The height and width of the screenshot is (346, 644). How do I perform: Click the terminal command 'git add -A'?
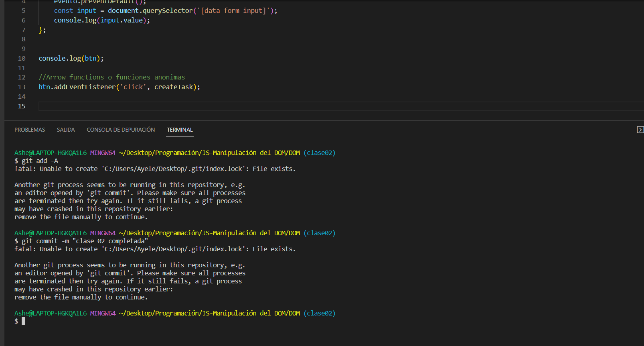(40, 161)
